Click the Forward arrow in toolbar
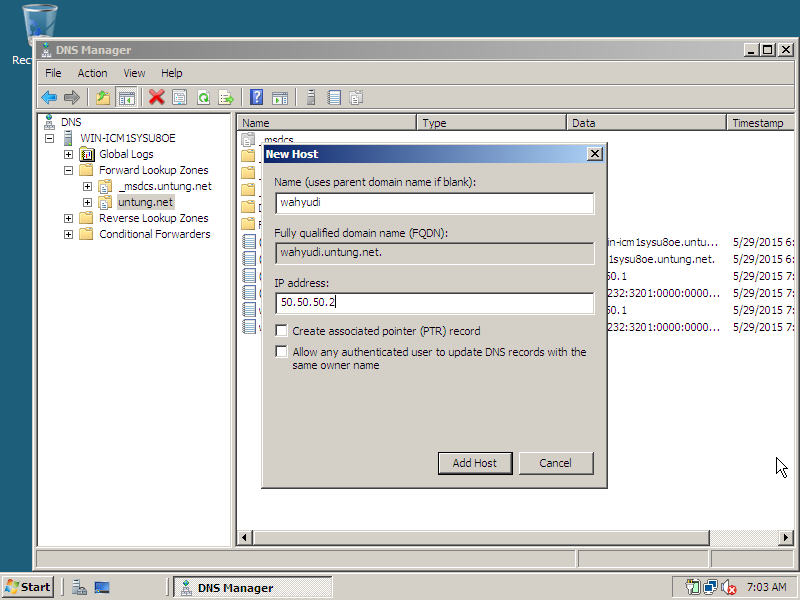 coord(72,97)
